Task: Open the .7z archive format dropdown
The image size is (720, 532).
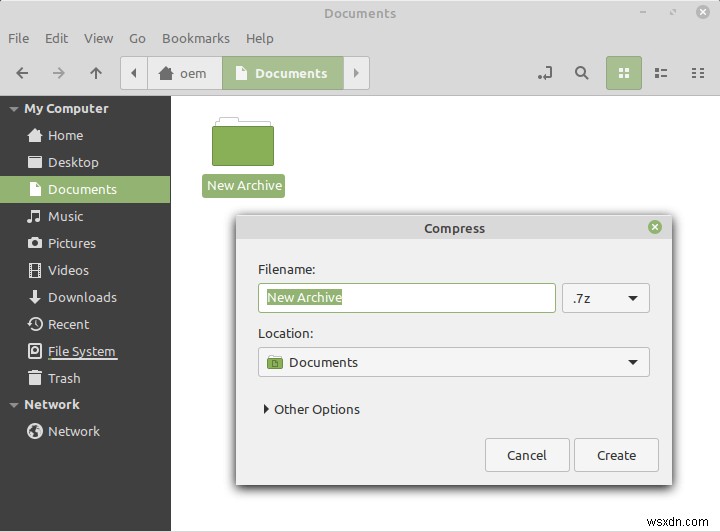Action: (x=606, y=298)
